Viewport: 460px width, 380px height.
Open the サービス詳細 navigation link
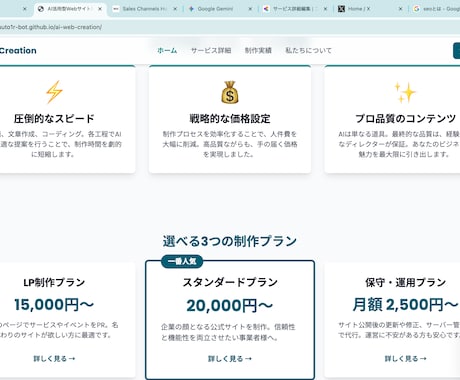[x=211, y=51]
